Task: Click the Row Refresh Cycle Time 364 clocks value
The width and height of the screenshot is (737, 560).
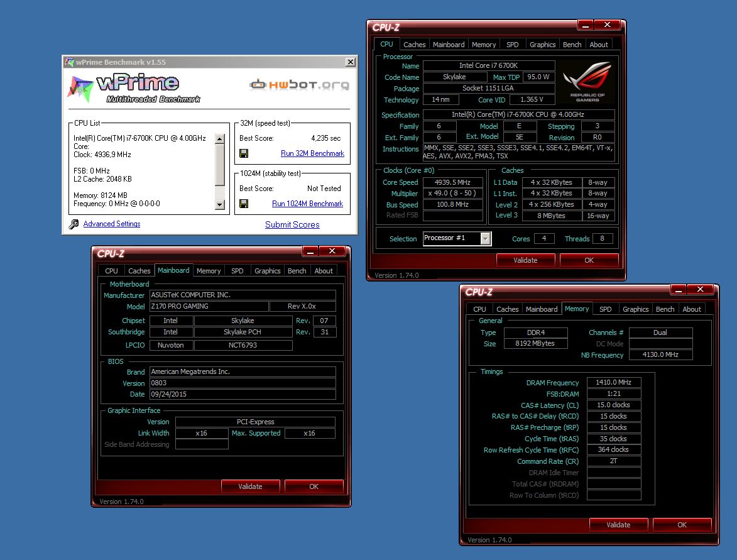Action: [614, 450]
